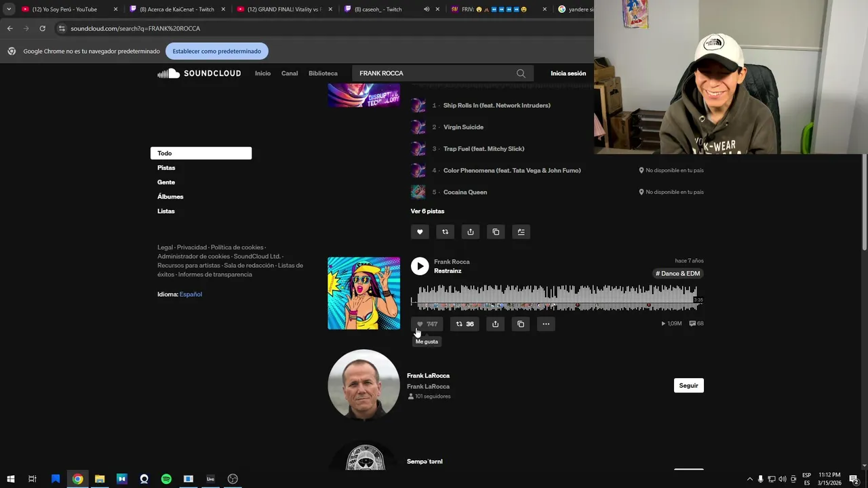
Task: Like the Restrainz track with heart icon
Action: (x=427, y=324)
